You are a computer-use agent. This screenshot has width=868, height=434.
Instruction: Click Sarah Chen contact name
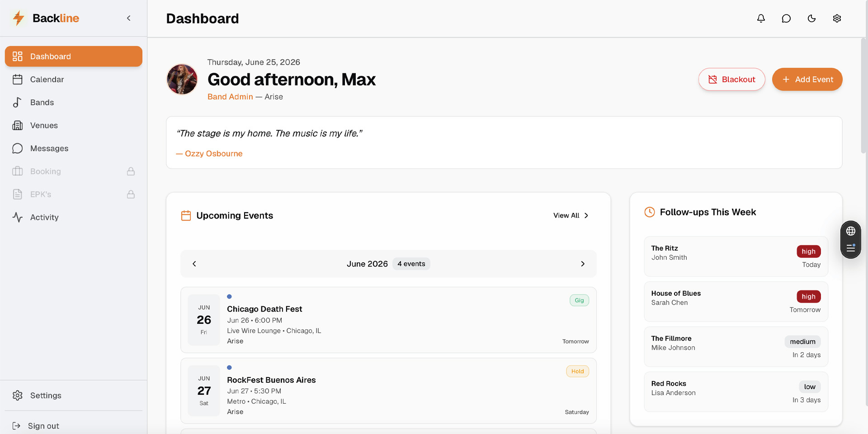coord(670,303)
